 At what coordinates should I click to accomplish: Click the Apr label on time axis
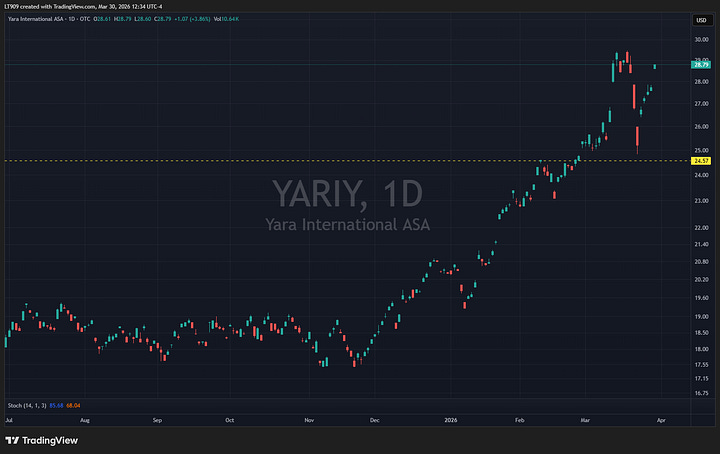pos(661,420)
